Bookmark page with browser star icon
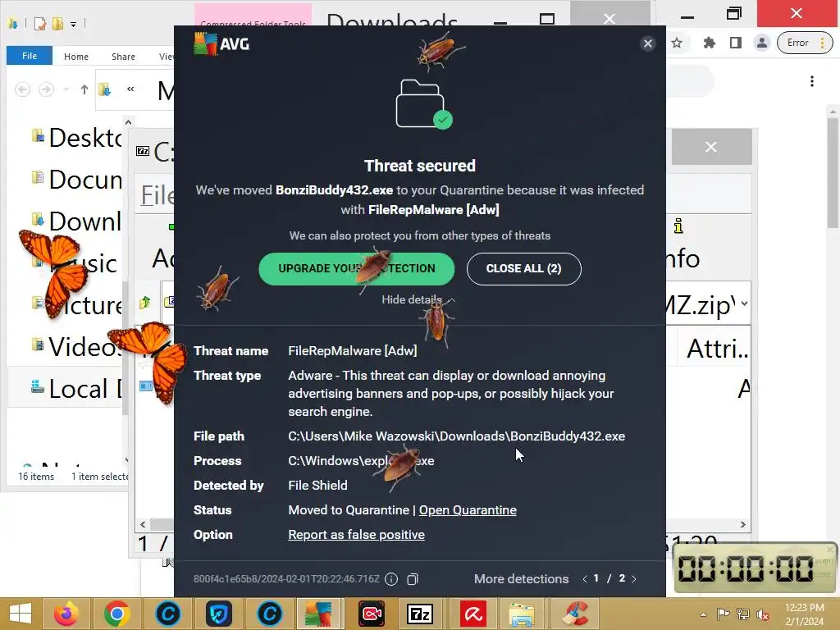The image size is (840, 630). [677, 43]
